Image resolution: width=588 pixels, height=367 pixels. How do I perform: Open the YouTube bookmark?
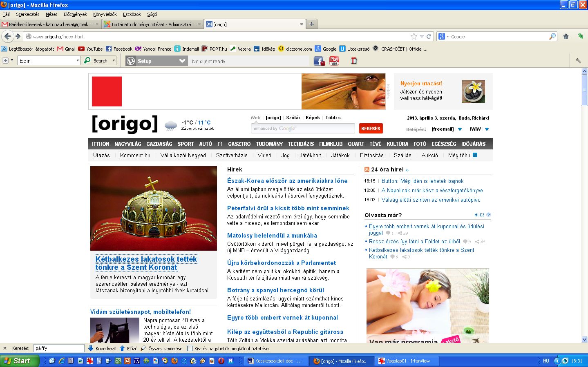pyautogui.click(x=91, y=49)
